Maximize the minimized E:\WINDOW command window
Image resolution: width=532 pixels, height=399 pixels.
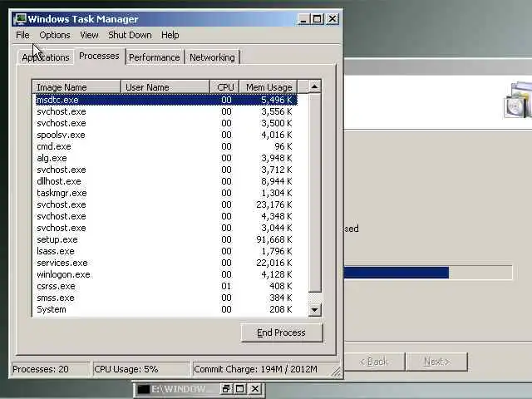coord(240,389)
